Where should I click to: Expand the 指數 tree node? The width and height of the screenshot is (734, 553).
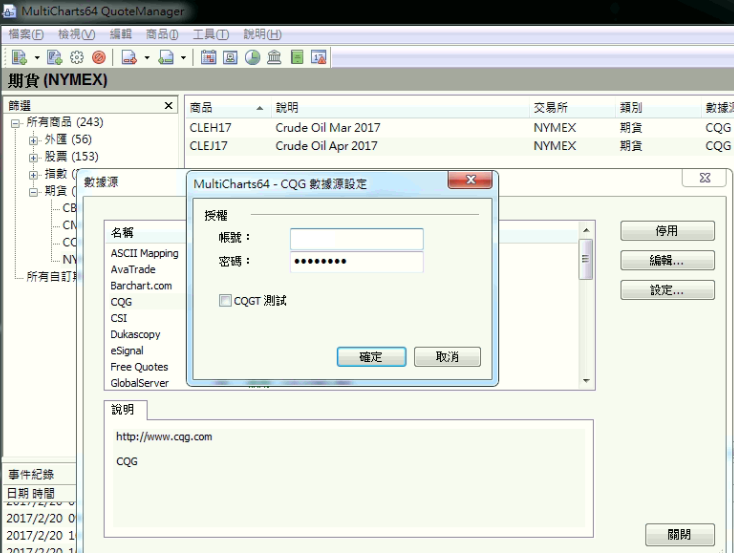point(33,175)
